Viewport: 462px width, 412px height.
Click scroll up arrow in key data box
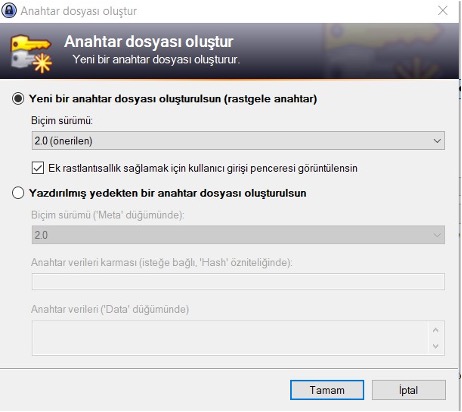point(436,330)
